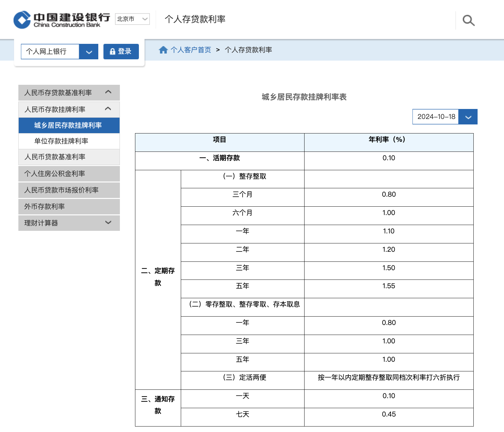Viewport: 504px width, 432px height.
Task: Open the 北京市 city selector dropdown
Action: pyautogui.click(x=132, y=19)
